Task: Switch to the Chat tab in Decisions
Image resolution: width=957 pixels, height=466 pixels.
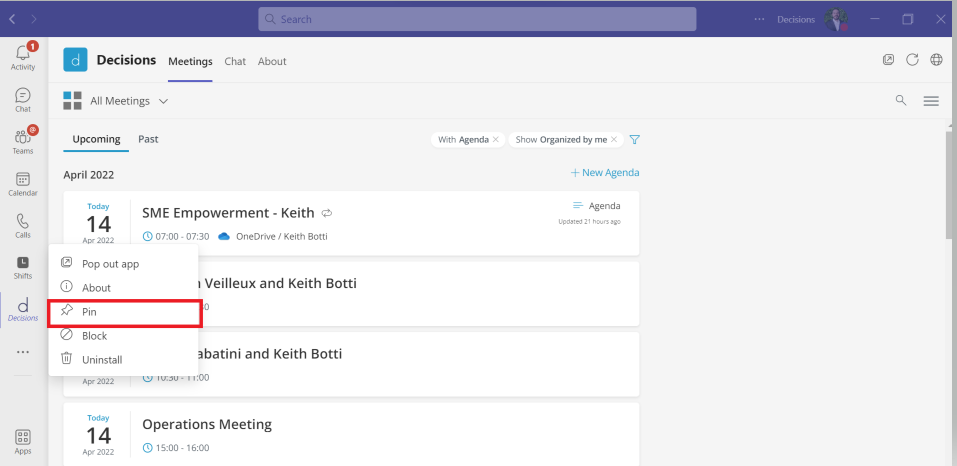Action: [235, 61]
